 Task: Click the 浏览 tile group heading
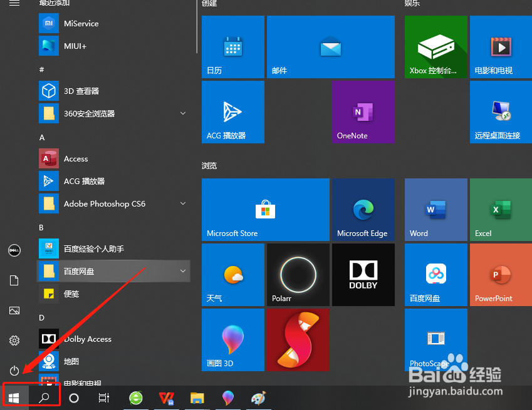[209, 165]
